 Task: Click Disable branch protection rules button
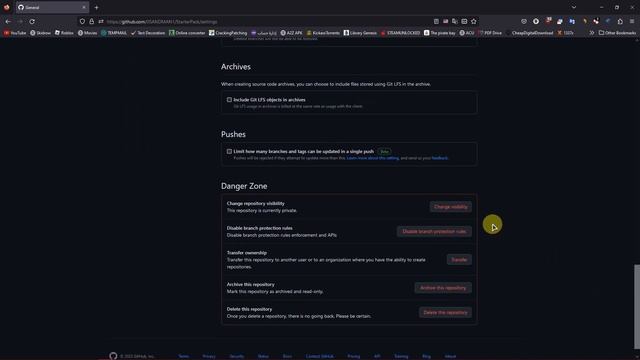tap(434, 231)
